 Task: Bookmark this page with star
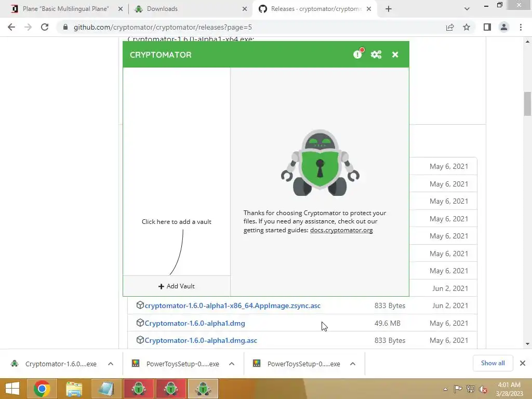467,27
